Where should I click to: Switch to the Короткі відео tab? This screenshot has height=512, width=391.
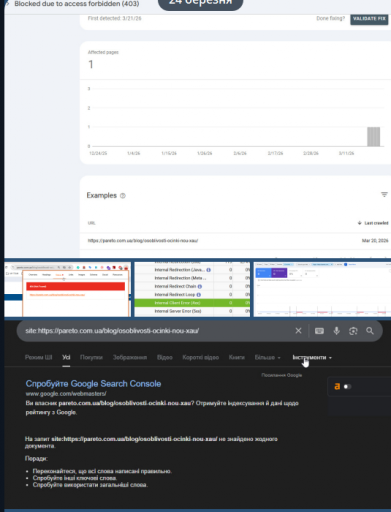pyautogui.click(x=201, y=357)
